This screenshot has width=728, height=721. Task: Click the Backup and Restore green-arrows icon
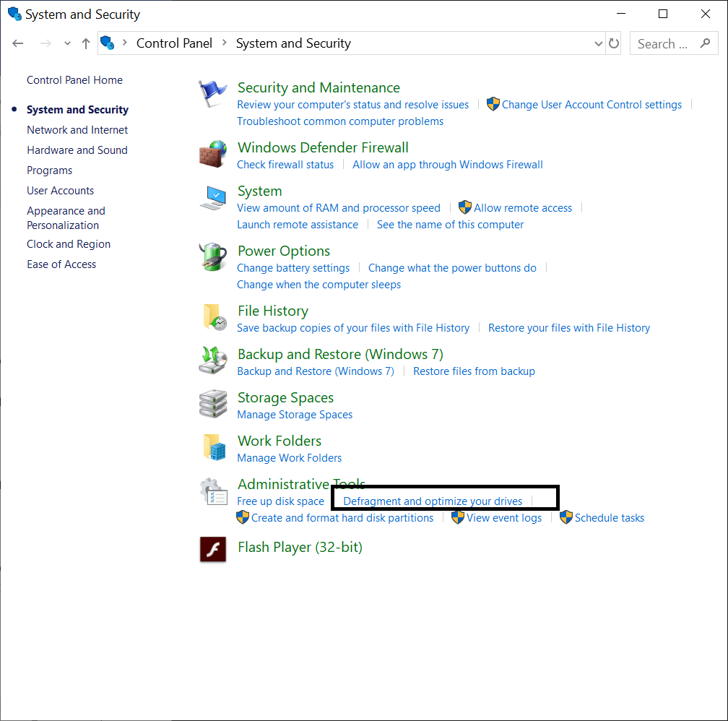(213, 360)
